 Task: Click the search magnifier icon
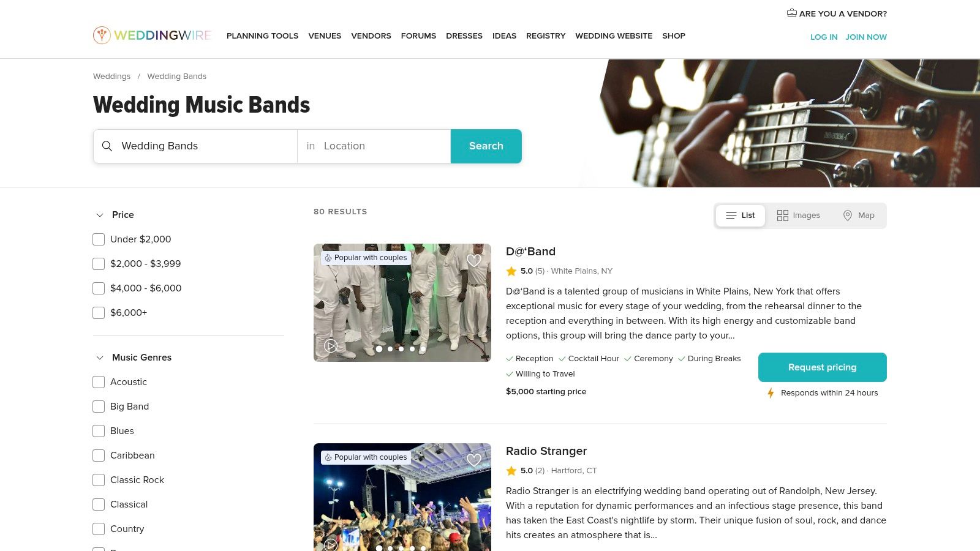point(107,146)
